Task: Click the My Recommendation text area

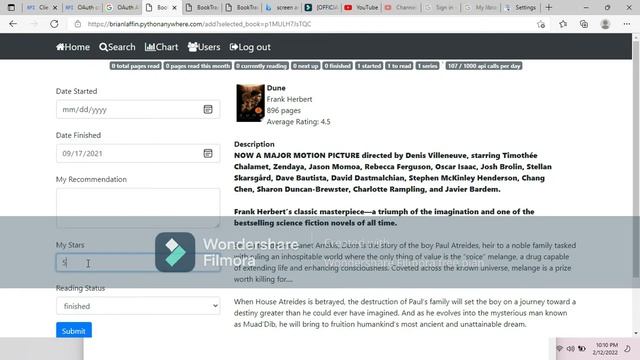Action: 138,208
